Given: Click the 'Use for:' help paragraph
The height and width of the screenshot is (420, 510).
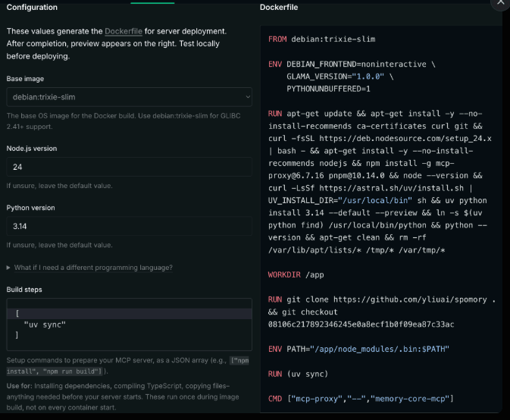Looking at the screenshot, I should pyautogui.click(x=123, y=396).
